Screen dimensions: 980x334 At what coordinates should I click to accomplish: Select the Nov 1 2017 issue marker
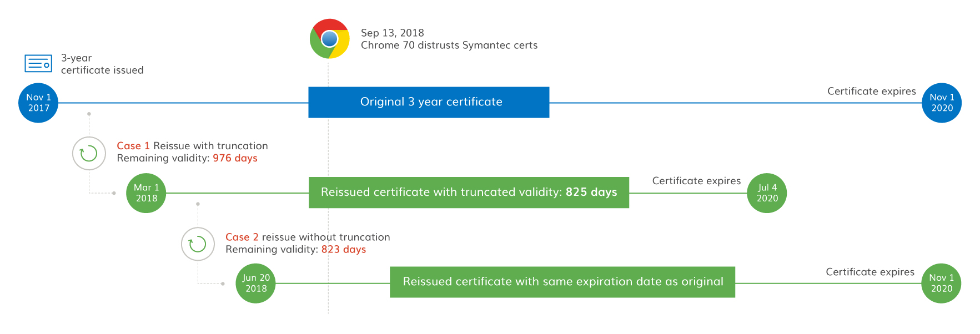38,103
